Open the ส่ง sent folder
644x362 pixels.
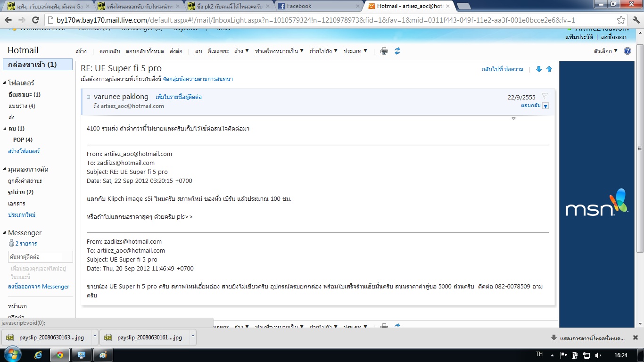point(11,117)
